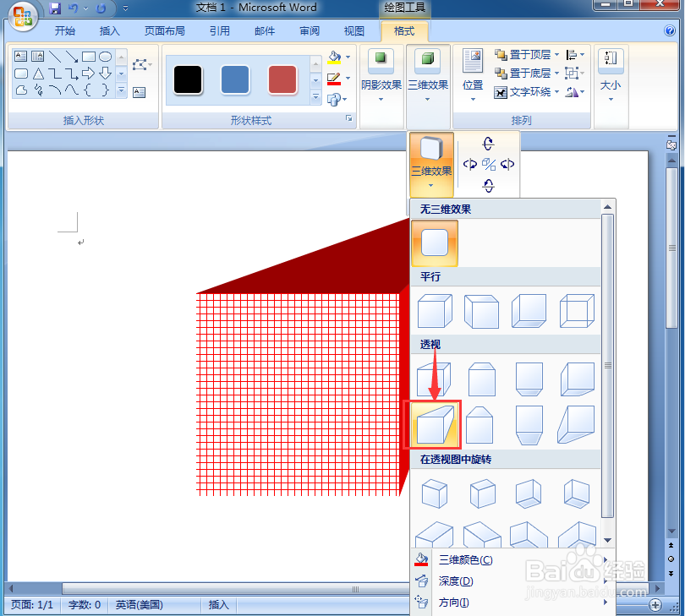Open the align objects menu

574,55
